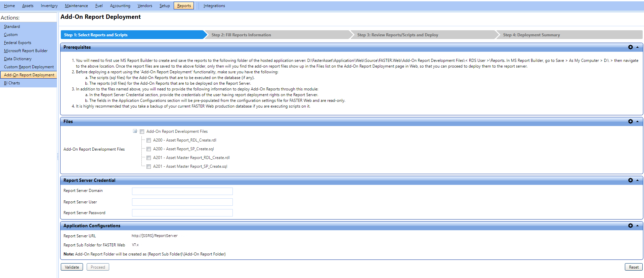Open the Reports menu
The image size is (644, 278).
click(184, 6)
